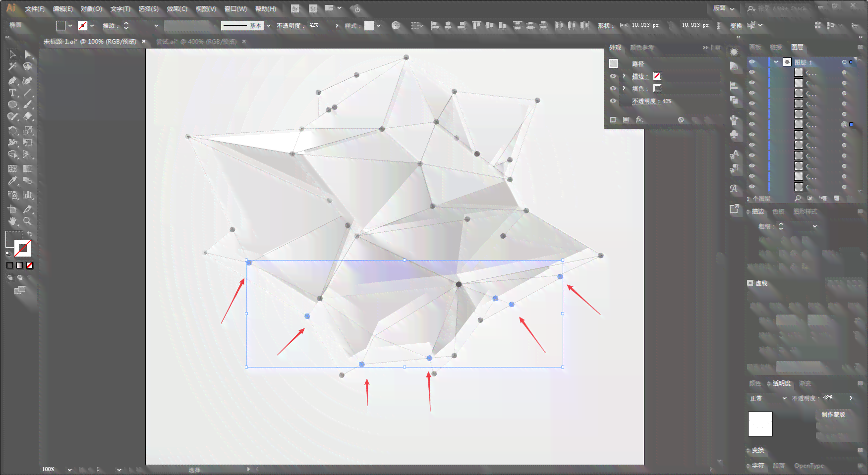This screenshot has width=868, height=475.
Task: Select the Direct Selection tool
Action: tap(28, 54)
